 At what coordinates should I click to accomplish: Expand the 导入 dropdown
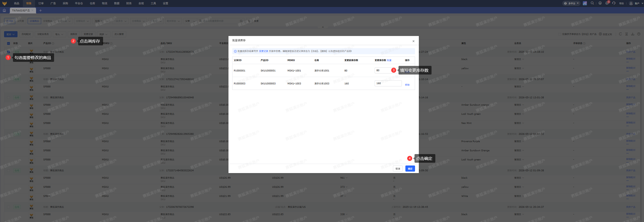pos(59,34)
